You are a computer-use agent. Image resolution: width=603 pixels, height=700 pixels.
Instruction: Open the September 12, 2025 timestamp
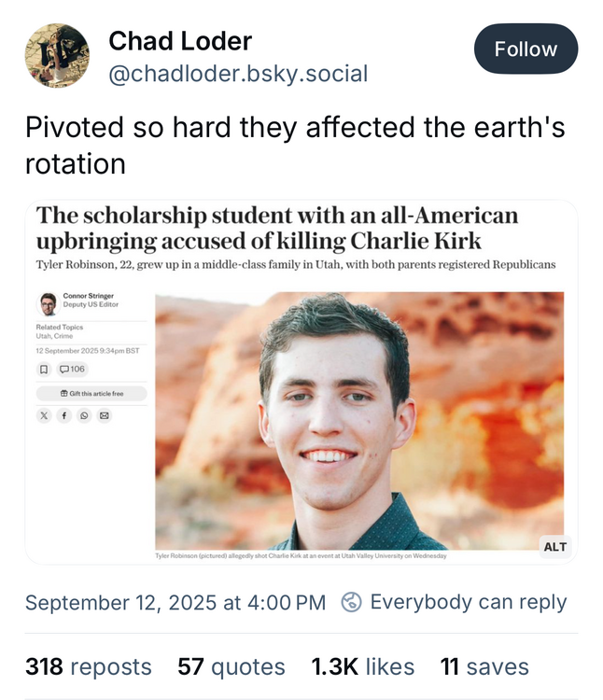coord(175,602)
